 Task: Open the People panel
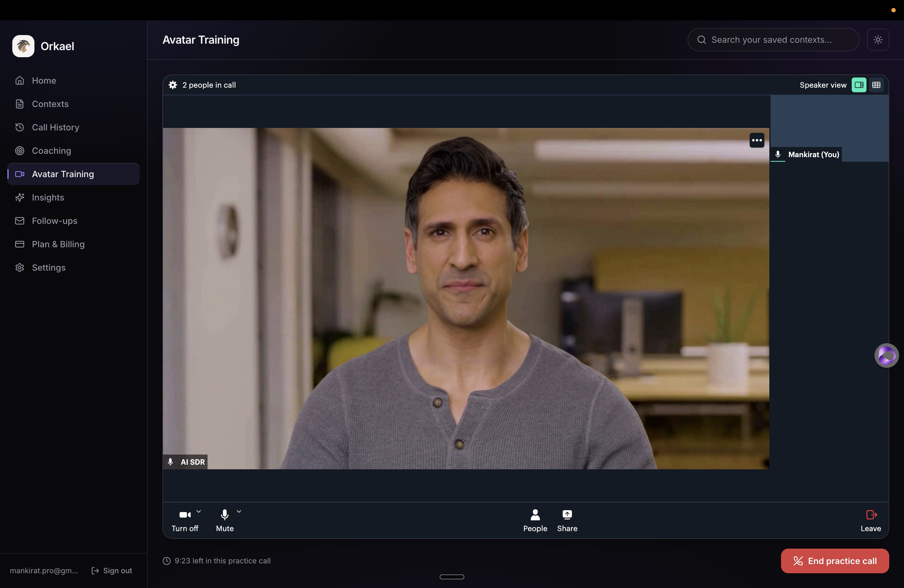coord(535,521)
